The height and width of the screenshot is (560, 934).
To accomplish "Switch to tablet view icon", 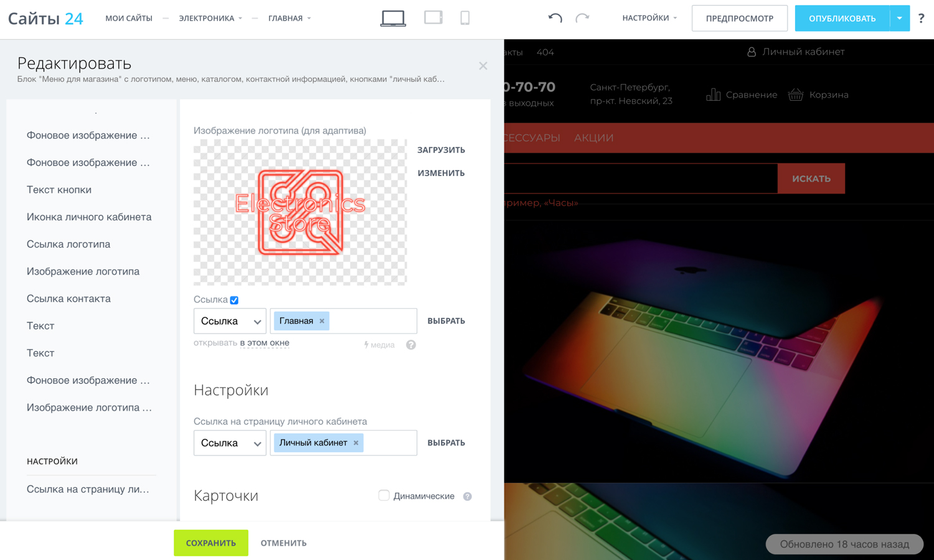I will pos(433,17).
